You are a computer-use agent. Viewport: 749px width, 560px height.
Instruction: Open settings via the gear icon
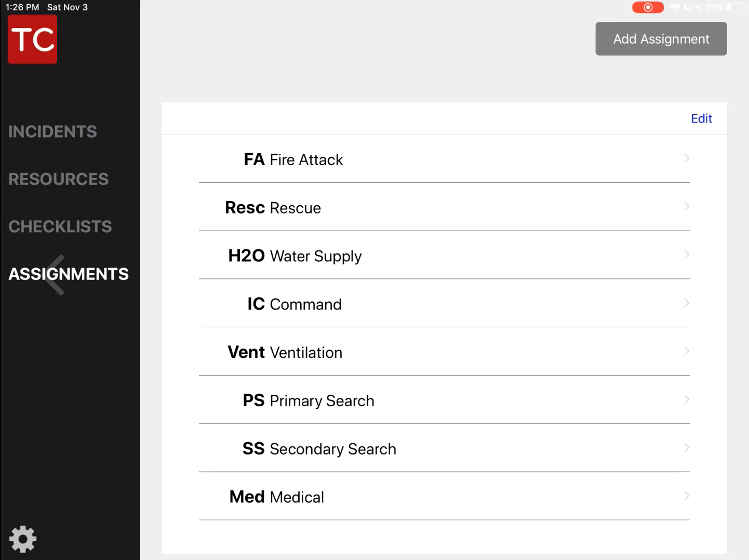coord(23,539)
